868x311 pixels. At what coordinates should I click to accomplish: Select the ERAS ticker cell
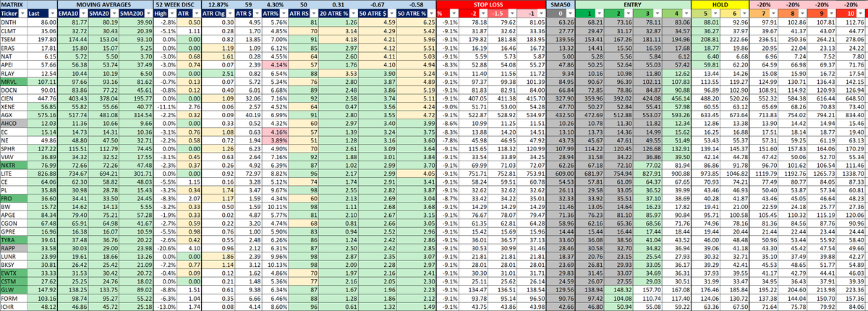click(x=14, y=48)
